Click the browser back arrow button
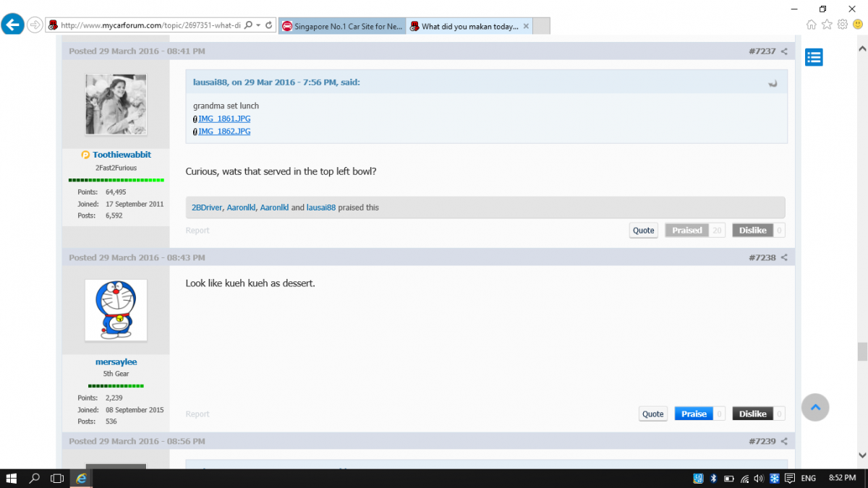This screenshot has height=488, width=868. [12, 25]
